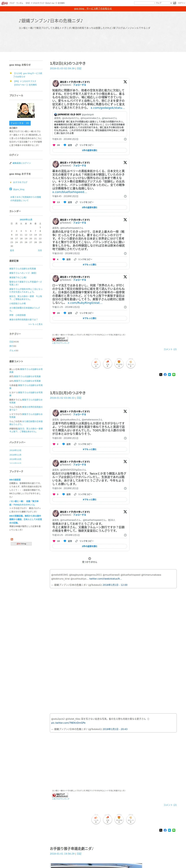
Task: Open 1件の返信を読む button
Action: [x=90, y=150]
